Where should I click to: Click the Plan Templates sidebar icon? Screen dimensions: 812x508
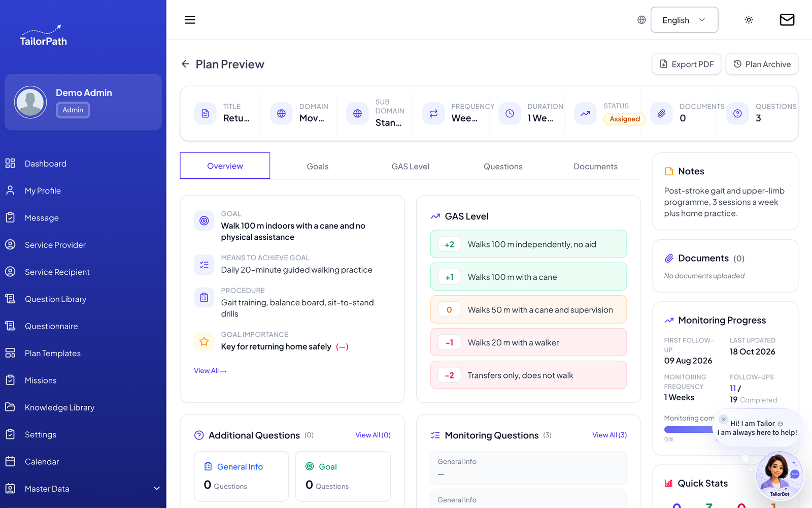coord(10,353)
